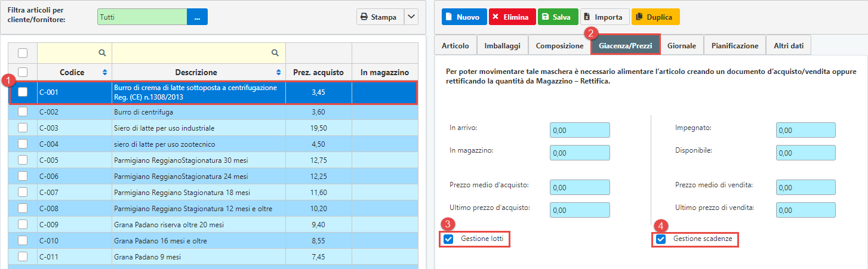Select the Grana Padano 9 mesi row

point(179,257)
